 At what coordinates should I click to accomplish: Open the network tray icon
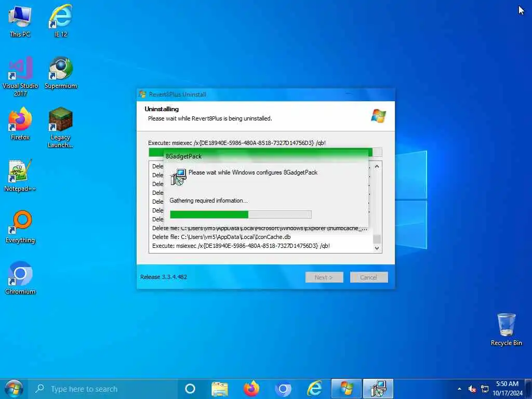(485, 389)
